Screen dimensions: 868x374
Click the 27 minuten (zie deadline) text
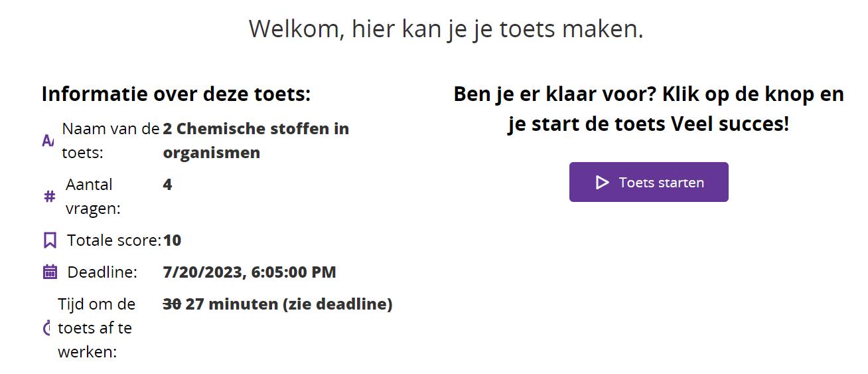point(289,304)
